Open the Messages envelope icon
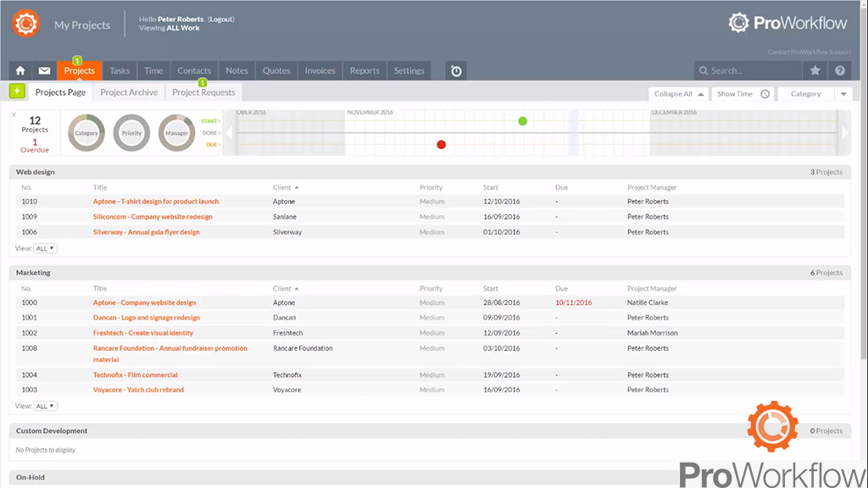 point(44,71)
